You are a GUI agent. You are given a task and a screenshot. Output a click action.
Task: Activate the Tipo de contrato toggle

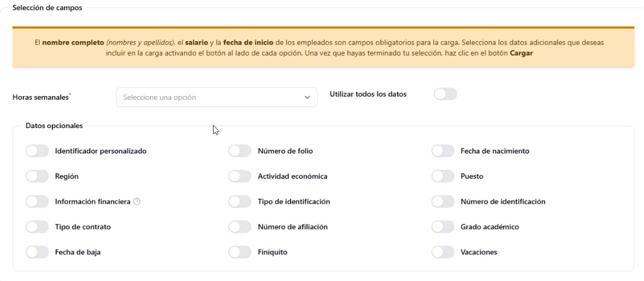pyautogui.click(x=37, y=227)
